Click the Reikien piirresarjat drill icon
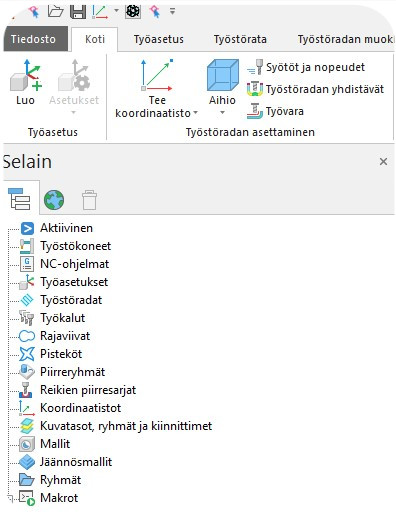Screen dimensions: 396x523 (26, 390)
